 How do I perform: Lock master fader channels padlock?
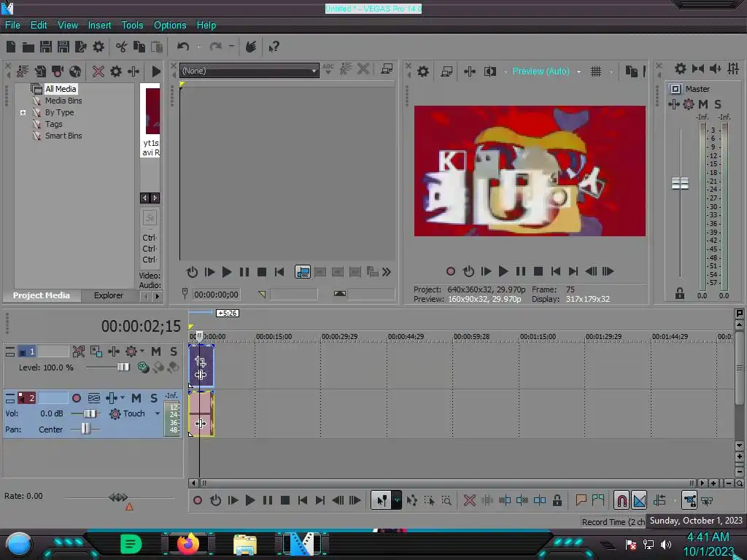(680, 294)
